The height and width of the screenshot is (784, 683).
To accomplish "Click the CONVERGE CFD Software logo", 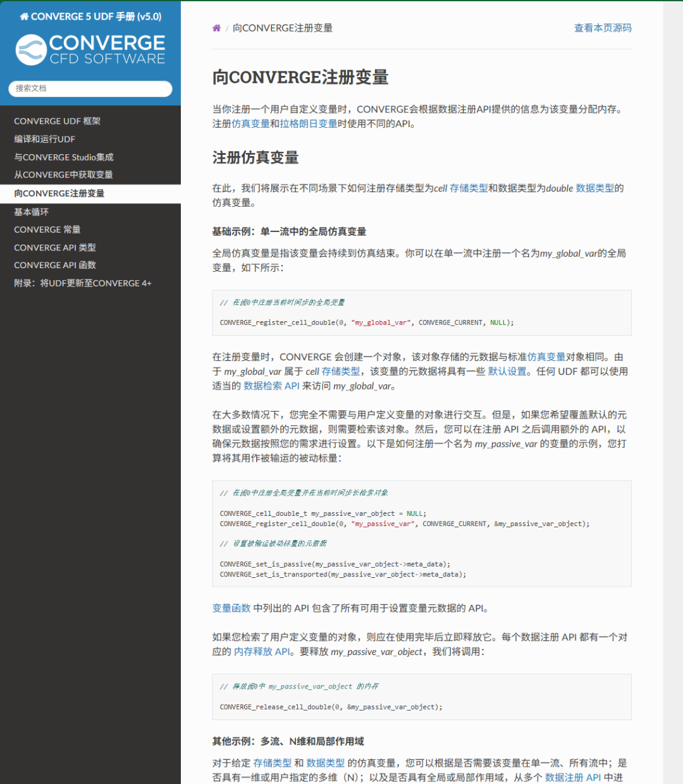I will point(90,50).
